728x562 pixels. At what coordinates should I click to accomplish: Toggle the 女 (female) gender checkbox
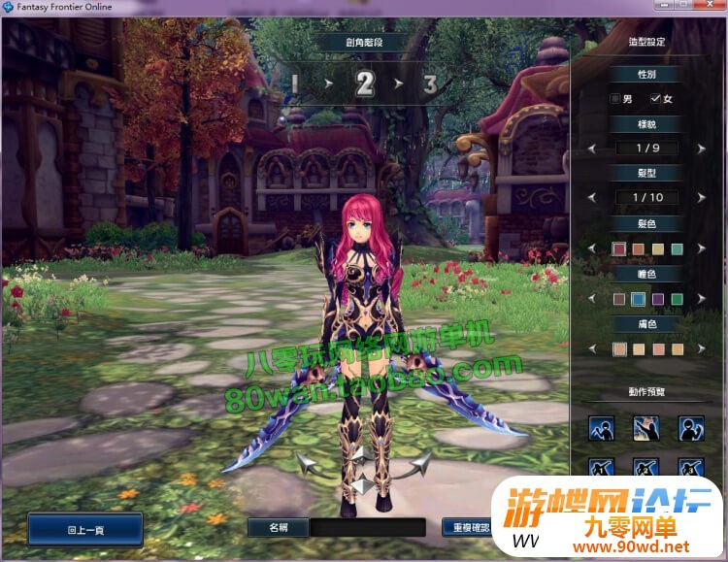(x=655, y=98)
